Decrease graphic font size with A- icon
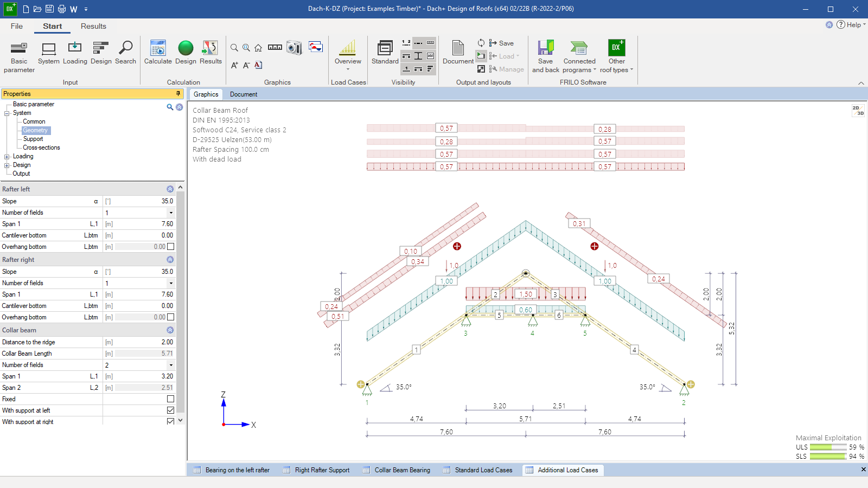 [x=246, y=65]
